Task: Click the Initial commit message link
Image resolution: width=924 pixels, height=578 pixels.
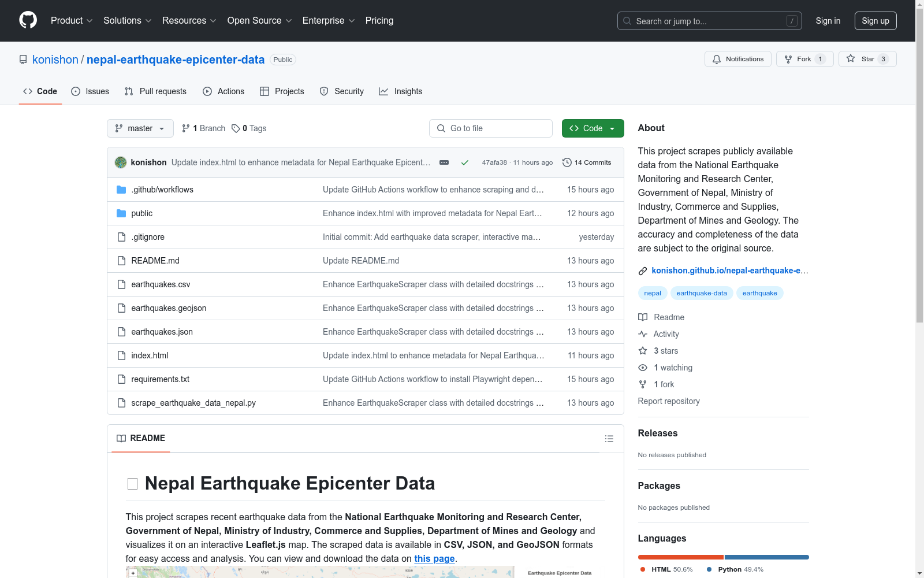Action: 432,237
